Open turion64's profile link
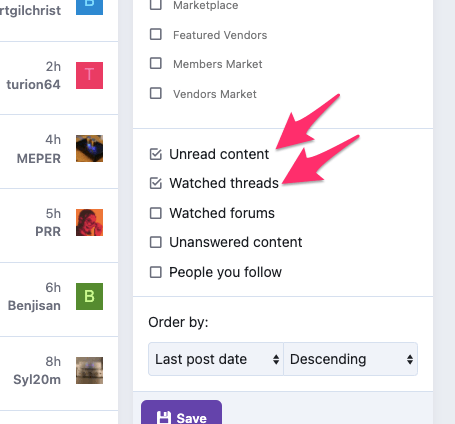Screen dimensions: 455x424 point(33,84)
